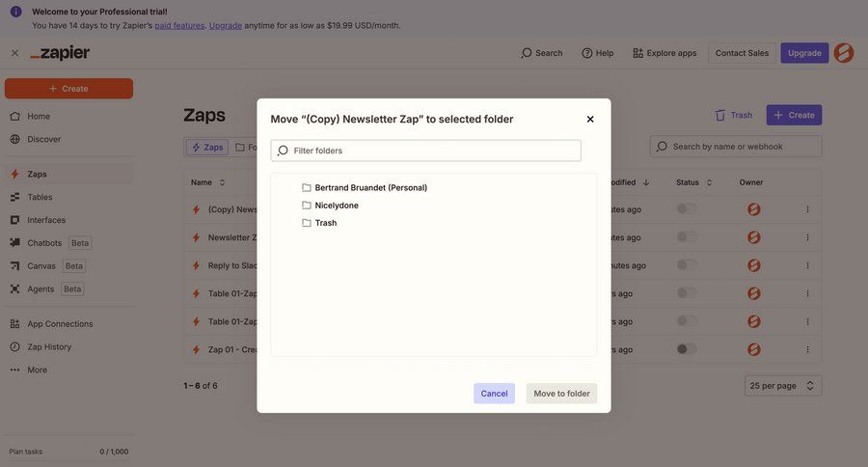
Task: Click the Zap History clock icon
Action: pyautogui.click(x=14, y=346)
